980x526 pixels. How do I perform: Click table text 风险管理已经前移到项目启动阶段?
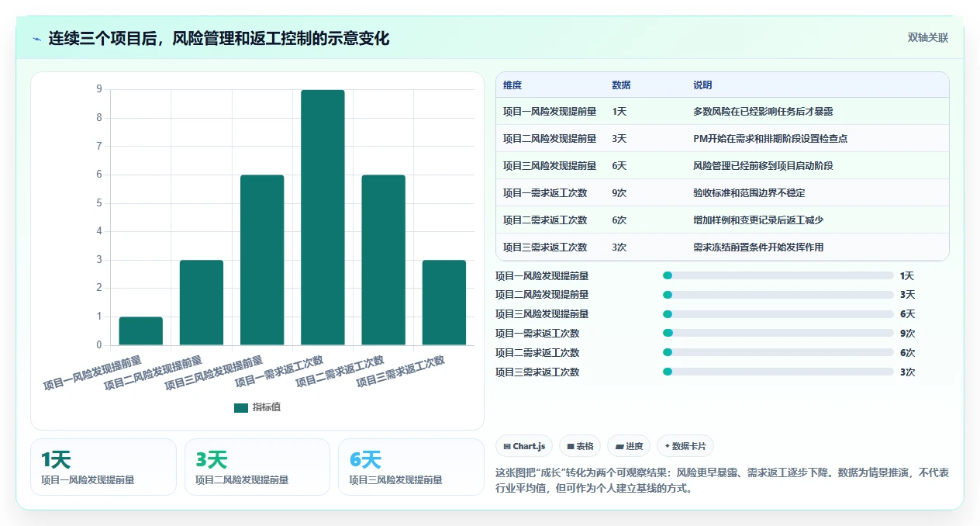[x=763, y=166]
